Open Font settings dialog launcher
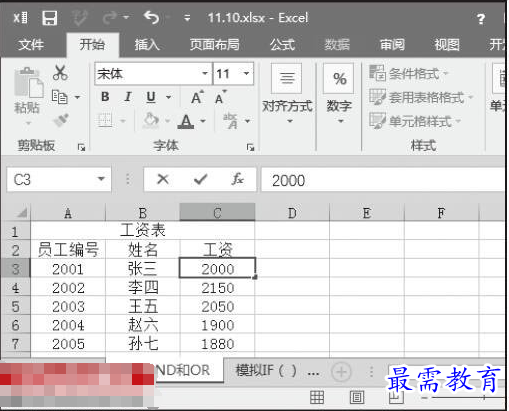This screenshot has width=509, height=411. pos(250,147)
